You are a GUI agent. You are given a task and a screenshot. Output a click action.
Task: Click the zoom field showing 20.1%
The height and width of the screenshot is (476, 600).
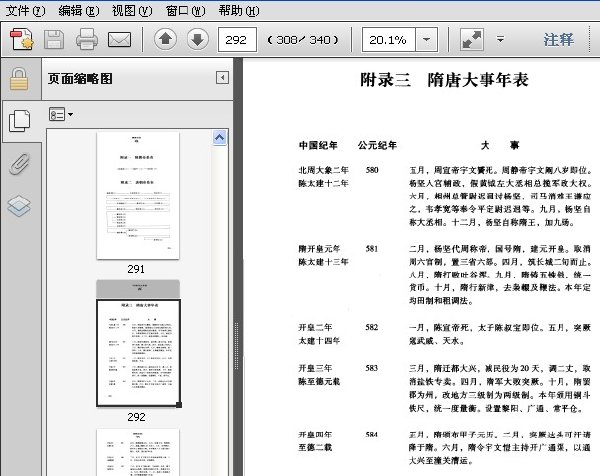pyautogui.click(x=388, y=39)
